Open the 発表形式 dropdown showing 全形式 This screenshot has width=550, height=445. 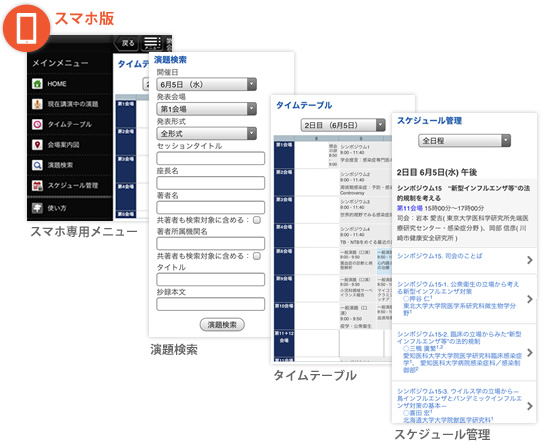pyautogui.click(x=207, y=134)
